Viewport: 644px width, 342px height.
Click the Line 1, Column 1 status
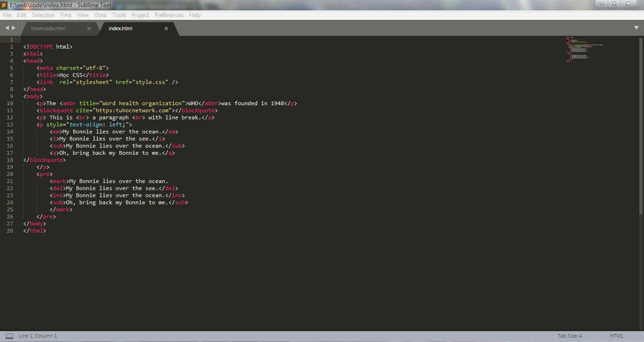37,335
